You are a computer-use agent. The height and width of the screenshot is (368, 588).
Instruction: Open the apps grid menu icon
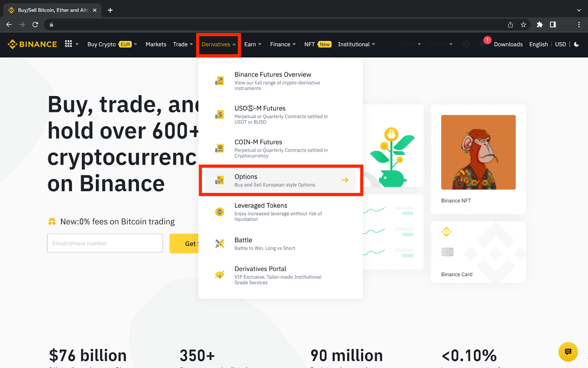(x=68, y=44)
